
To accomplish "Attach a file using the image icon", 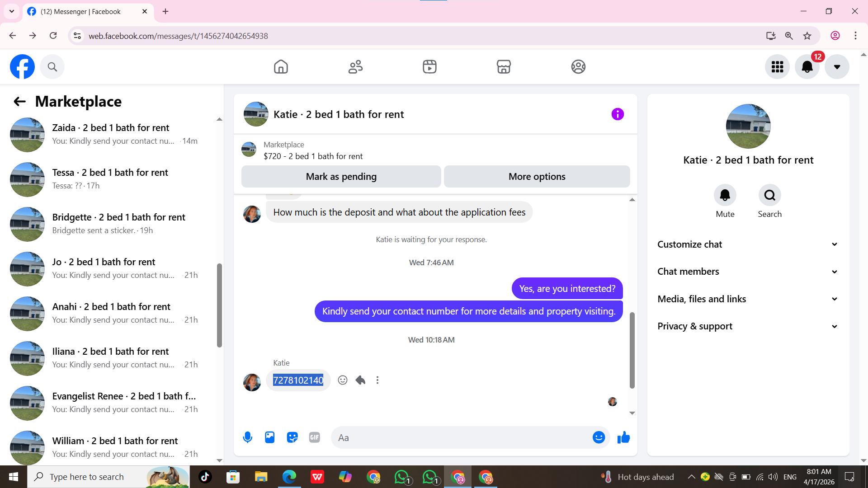I will 270,437.
